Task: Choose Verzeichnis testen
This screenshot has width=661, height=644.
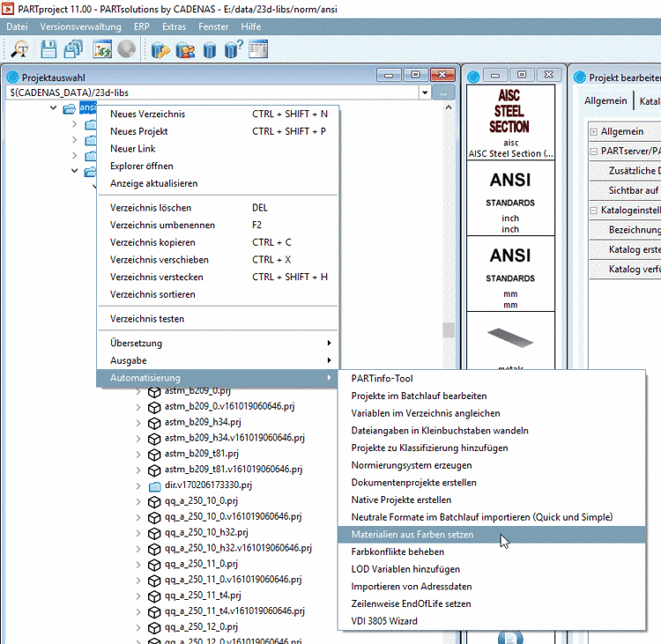Action: coord(218,319)
